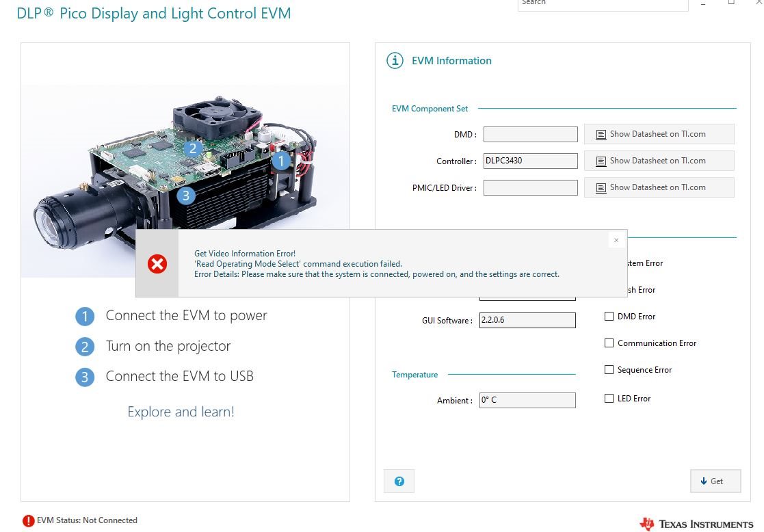This screenshot has height=532, width=764.
Task: Click the 'Get Video Information Error!' message line
Action: 245,253
